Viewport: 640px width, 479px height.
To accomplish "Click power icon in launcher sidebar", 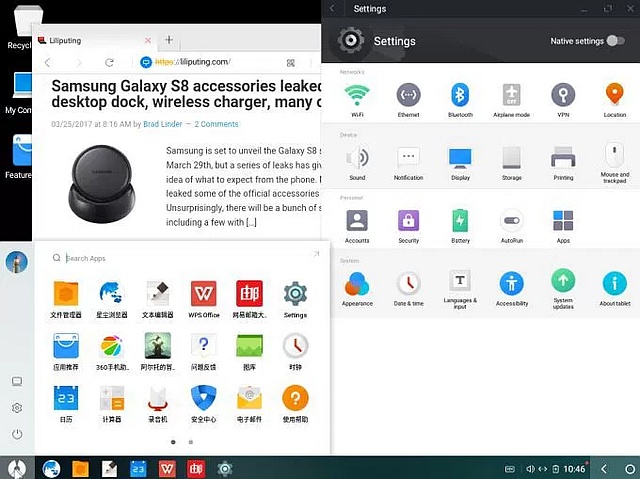I will (x=17, y=434).
